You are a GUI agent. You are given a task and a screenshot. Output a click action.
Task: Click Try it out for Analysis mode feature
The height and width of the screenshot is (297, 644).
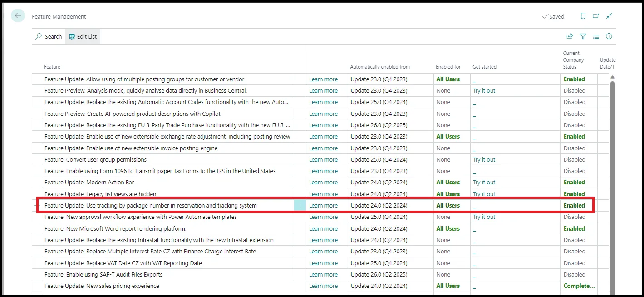point(484,91)
